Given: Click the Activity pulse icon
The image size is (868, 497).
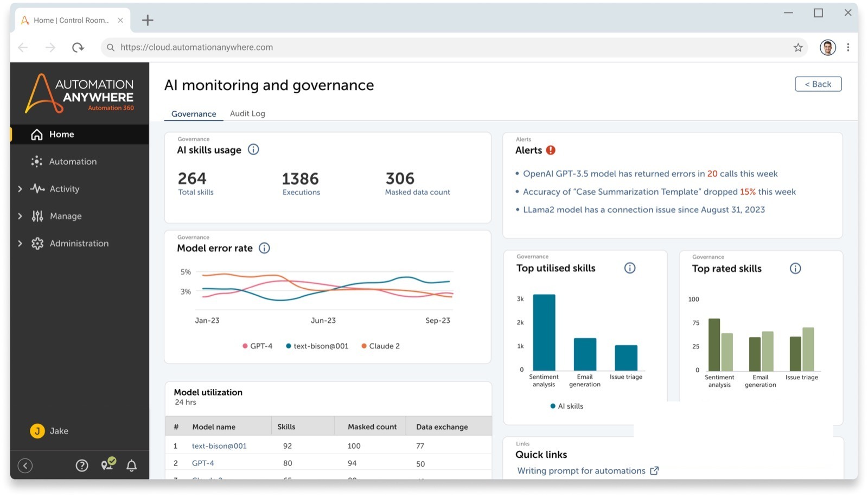Looking at the screenshot, I should [37, 189].
